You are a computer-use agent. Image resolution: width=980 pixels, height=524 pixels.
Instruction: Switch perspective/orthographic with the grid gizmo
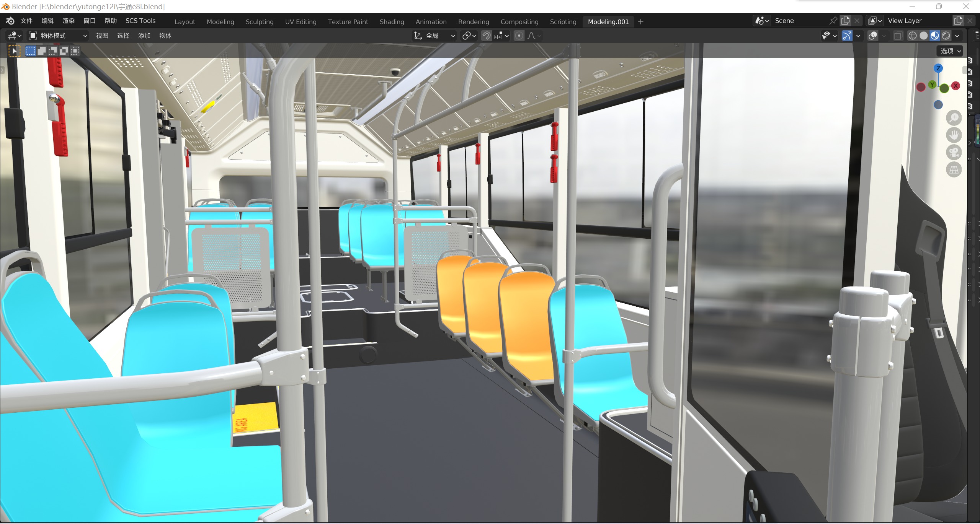(x=954, y=169)
